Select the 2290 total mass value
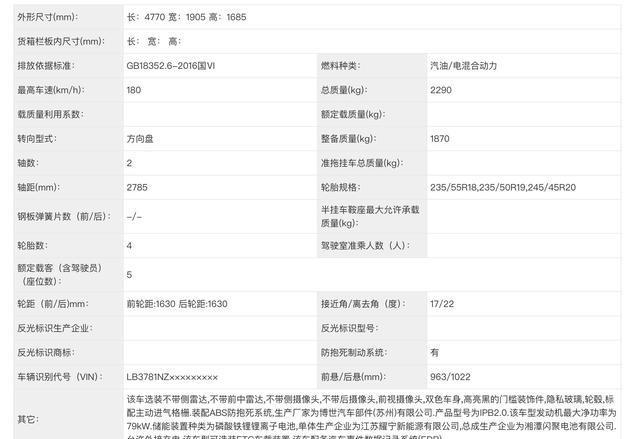This screenshot has width=640, height=439. pos(440,90)
